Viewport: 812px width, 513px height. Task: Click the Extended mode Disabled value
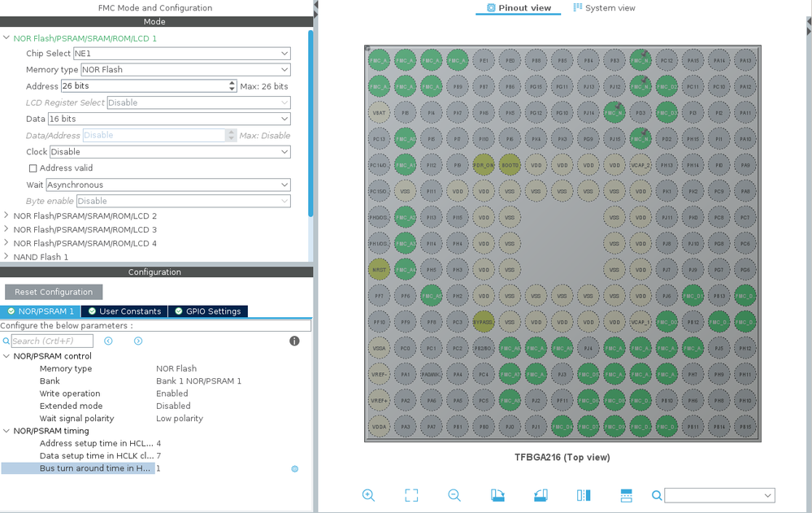173,406
